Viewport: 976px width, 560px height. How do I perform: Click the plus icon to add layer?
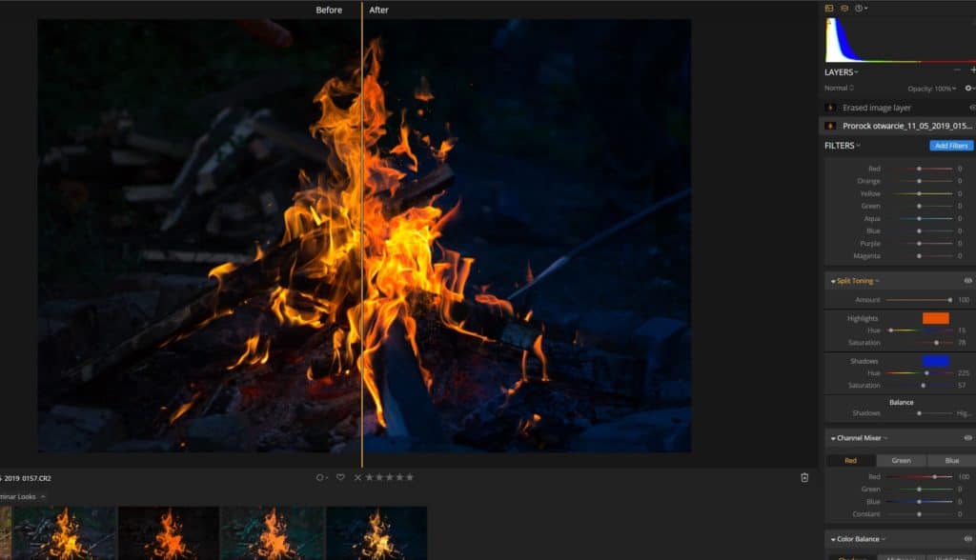click(x=972, y=70)
